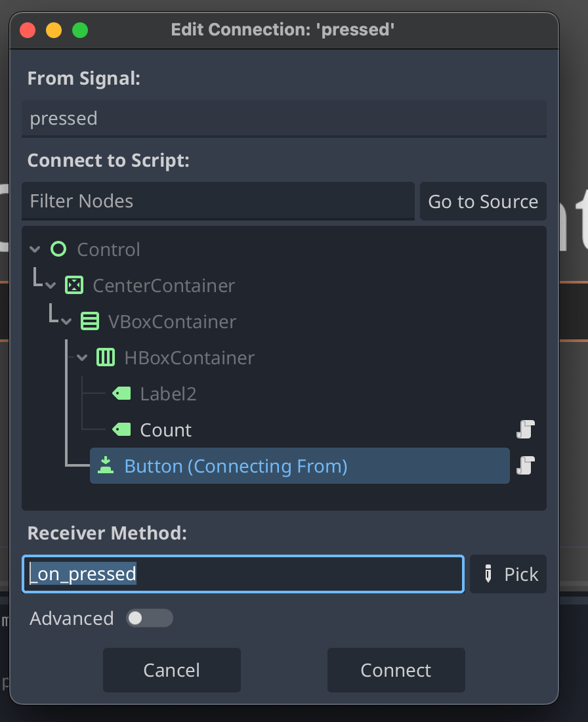Collapse the CenterContainer tree node
The height and width of the screenshot is (722, 588).
(x=51, y=286)
